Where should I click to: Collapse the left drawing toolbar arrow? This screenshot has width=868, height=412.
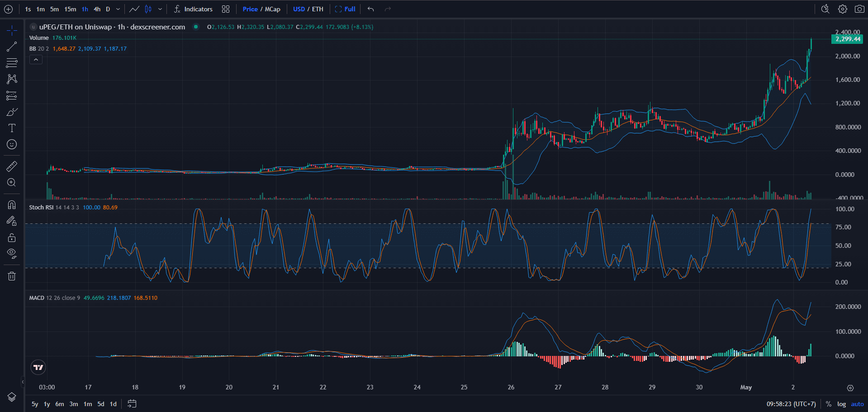[x=23, y=382]
